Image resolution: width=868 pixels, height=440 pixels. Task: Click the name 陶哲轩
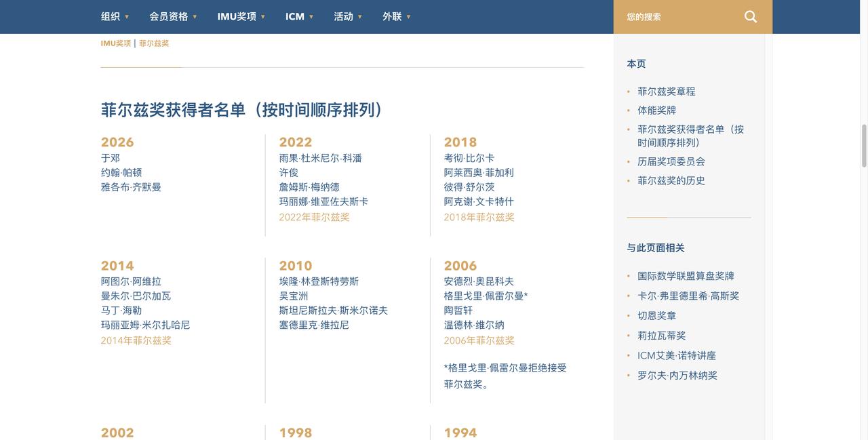click(x=458, y=311)
